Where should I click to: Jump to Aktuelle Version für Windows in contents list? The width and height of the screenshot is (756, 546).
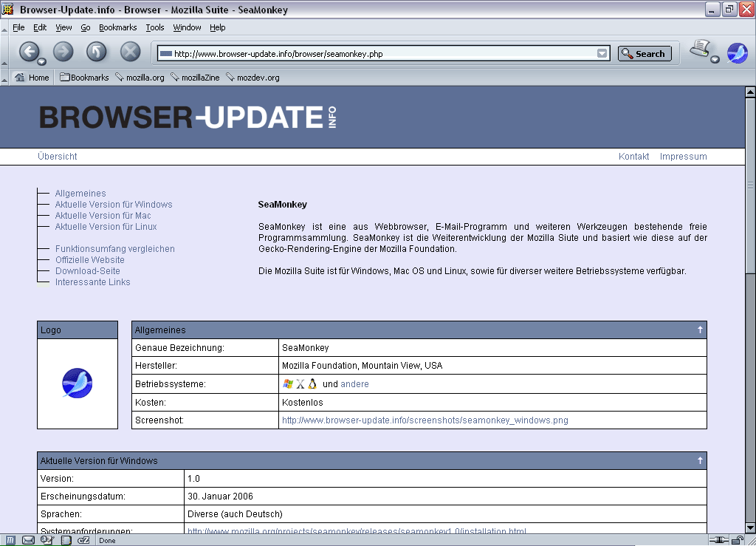(x=114, y=205)
